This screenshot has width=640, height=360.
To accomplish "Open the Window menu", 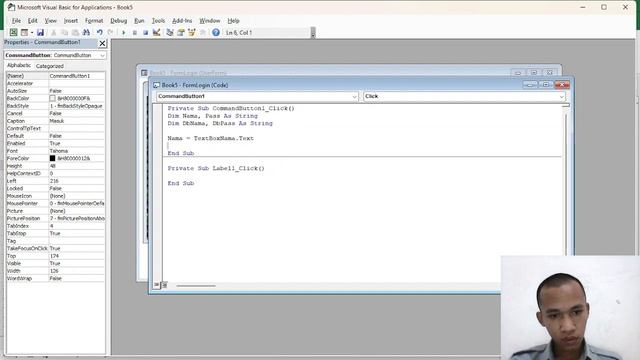I will 209,20.
